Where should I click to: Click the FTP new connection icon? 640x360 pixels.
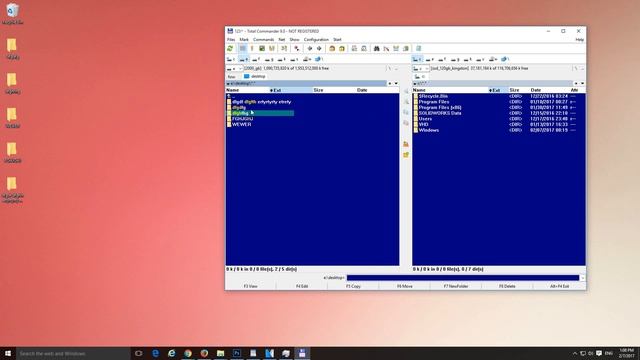point(364,49)
